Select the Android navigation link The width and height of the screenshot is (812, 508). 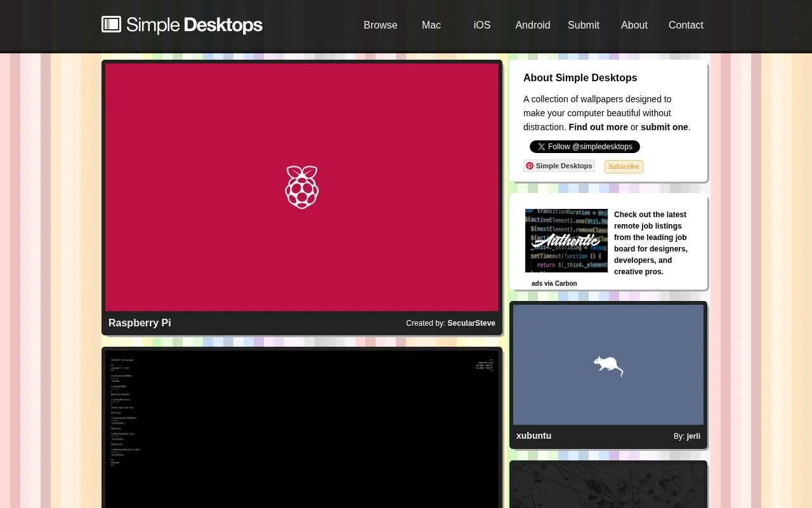[533, 25]
